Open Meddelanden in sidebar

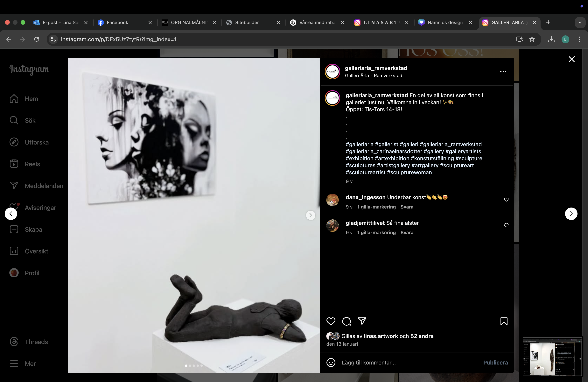pos(37,186)
